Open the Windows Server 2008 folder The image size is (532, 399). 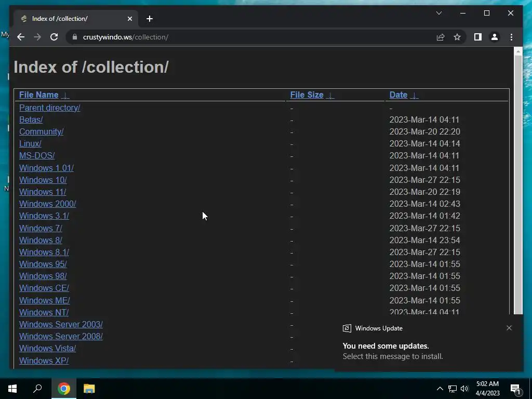(61, 337)
